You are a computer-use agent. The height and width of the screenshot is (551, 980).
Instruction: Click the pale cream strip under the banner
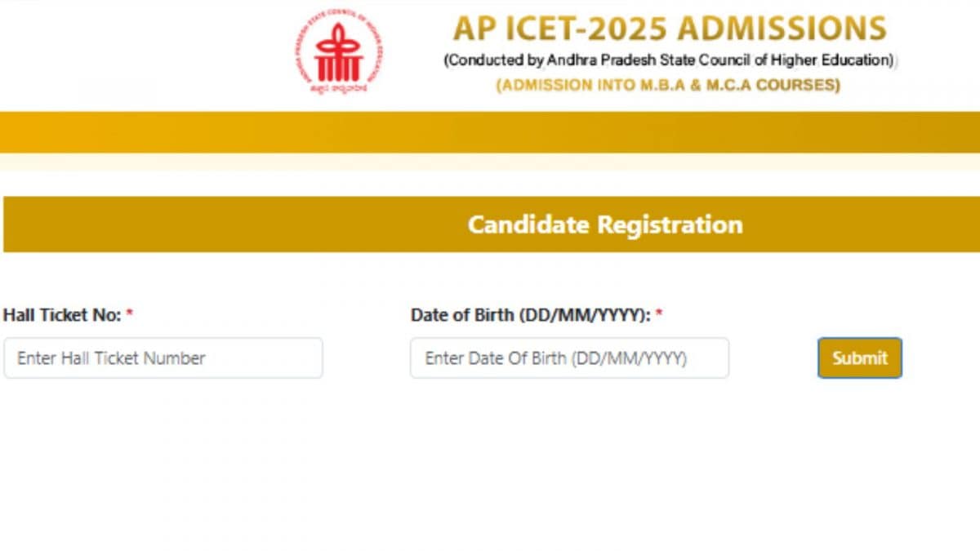(490, 162)
